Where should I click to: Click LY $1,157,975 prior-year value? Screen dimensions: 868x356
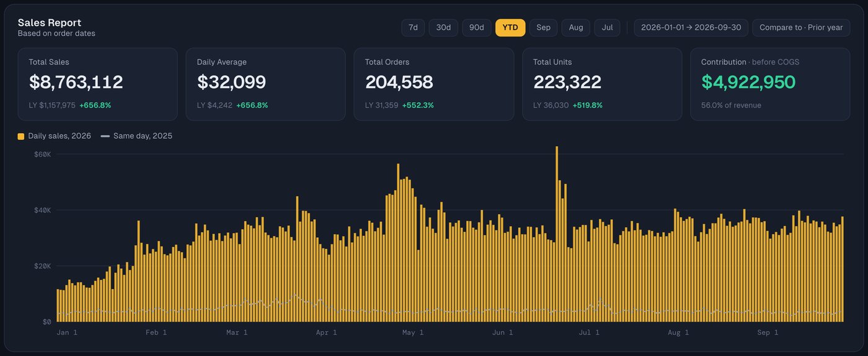(x=52, y=105)
